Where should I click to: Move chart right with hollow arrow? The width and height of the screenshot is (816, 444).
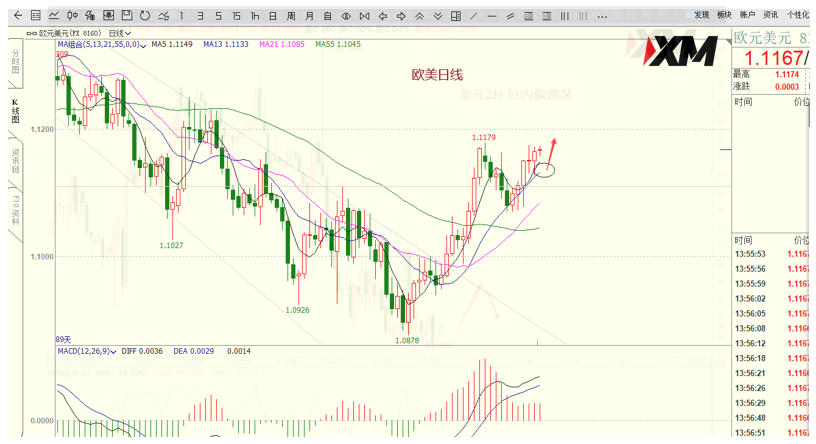tap(401, 16)
